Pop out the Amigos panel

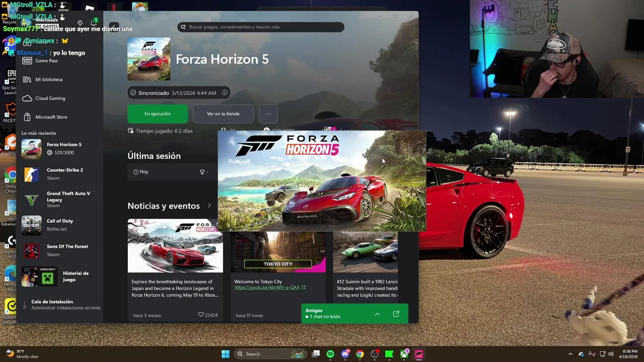(396, 314)
